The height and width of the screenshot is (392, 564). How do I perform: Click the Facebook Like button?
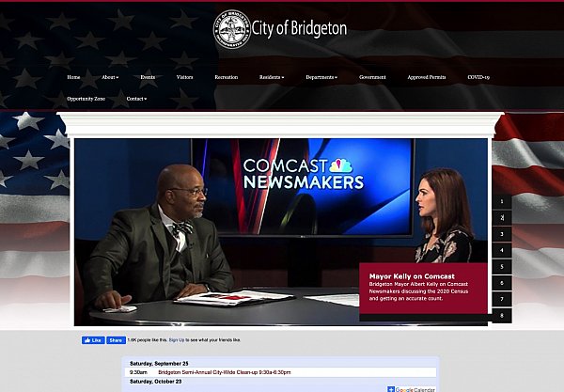click(93, 340)
